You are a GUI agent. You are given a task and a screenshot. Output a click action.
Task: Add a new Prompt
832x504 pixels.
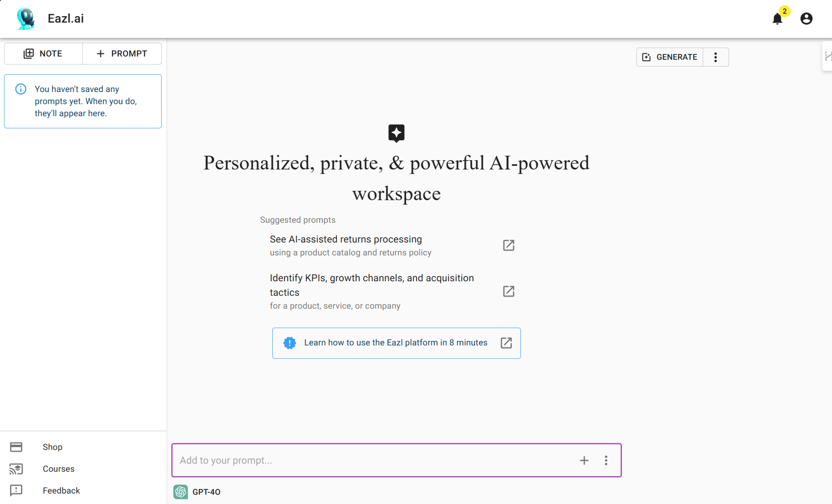tap(122, 54)
